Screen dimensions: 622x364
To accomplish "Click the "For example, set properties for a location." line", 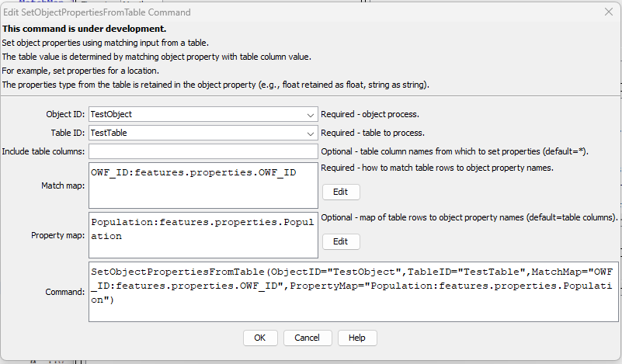I will [x=81, y=71].
